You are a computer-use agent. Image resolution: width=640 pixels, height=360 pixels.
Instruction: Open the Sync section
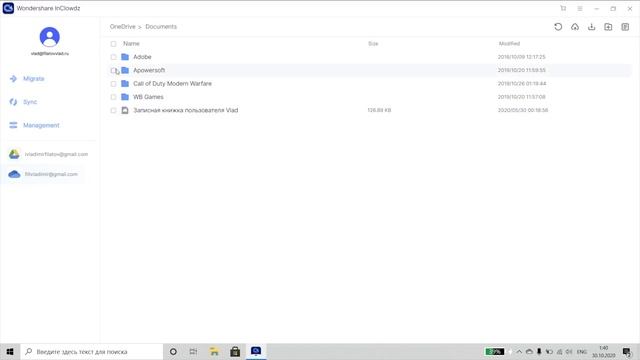(x=23, y=102)
